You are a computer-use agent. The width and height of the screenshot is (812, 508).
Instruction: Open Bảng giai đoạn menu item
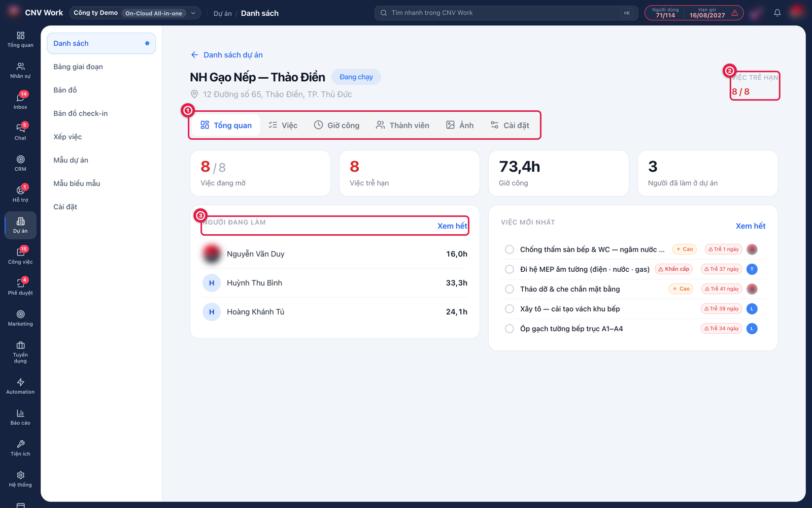click(x=101, y=67)
